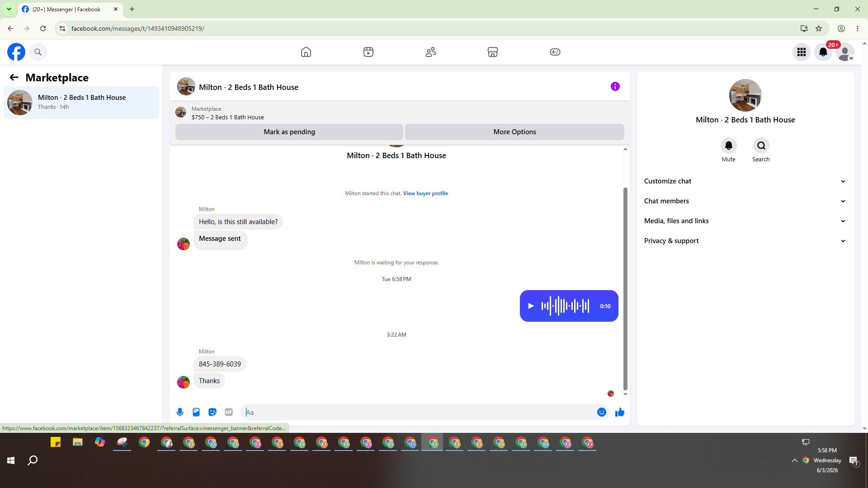Open Chrome three-dot menu
The height and width of the screenshot is (488, 868).
(858, 28)
